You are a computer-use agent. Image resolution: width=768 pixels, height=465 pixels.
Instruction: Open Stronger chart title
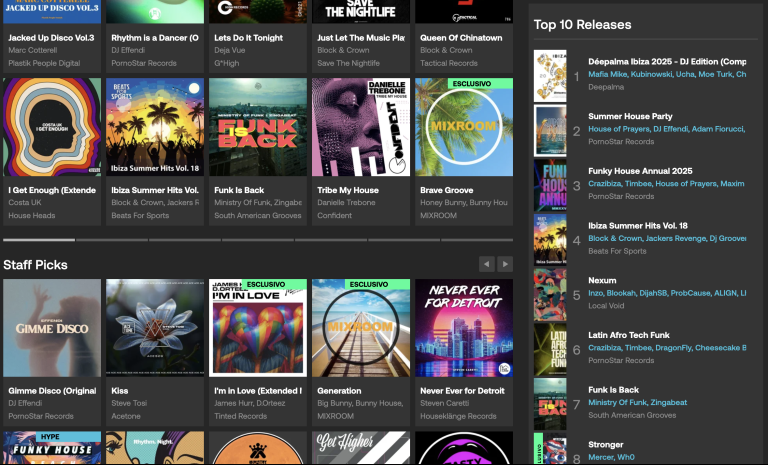605,445
